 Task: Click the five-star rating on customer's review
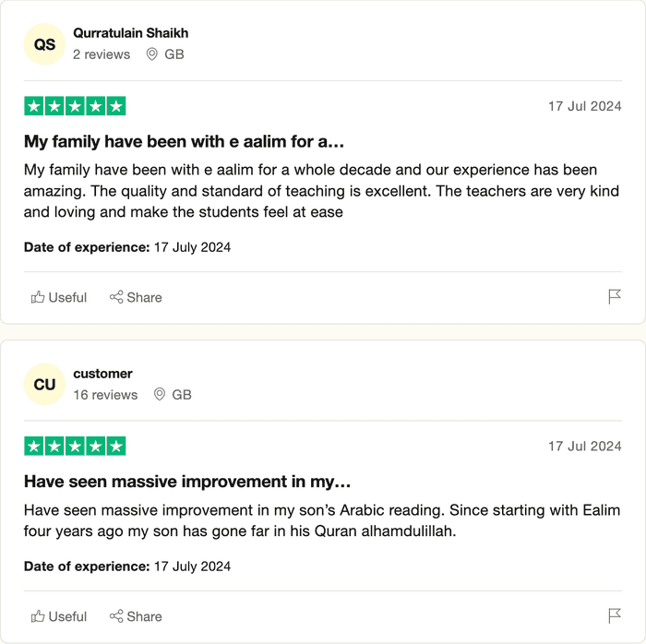click(75, 447)
